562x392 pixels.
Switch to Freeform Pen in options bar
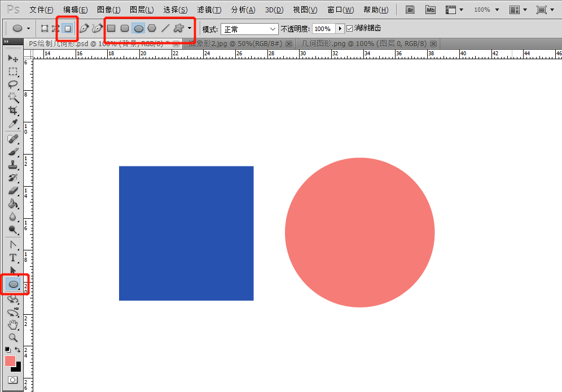pyautogui.click(x=97, y=28)
